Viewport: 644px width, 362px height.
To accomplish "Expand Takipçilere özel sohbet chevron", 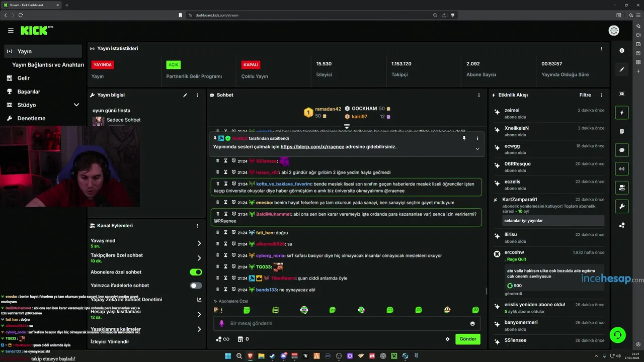I will click(x=199, y=258).
